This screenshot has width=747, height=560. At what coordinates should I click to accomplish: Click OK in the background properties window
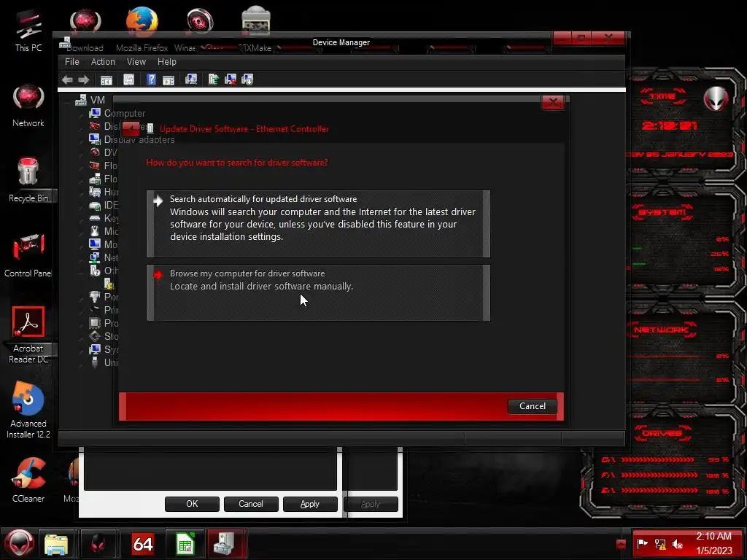point(192,504)
